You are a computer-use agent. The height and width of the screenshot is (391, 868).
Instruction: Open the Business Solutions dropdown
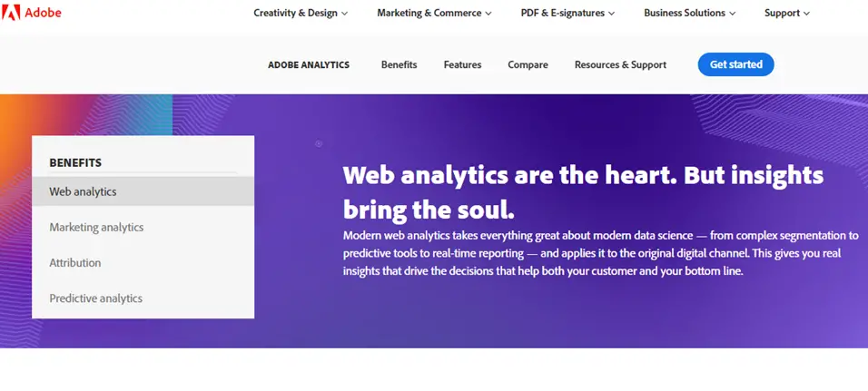689,13
